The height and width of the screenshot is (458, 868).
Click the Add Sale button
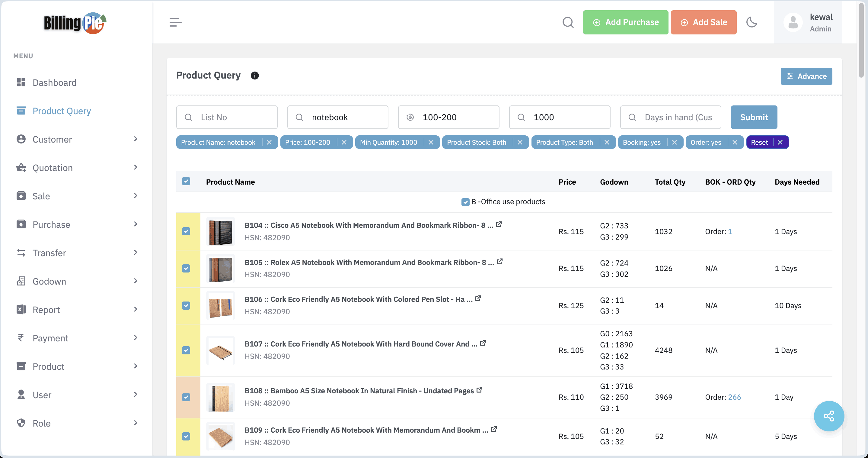pyautogui.click(x=704, y=22)
